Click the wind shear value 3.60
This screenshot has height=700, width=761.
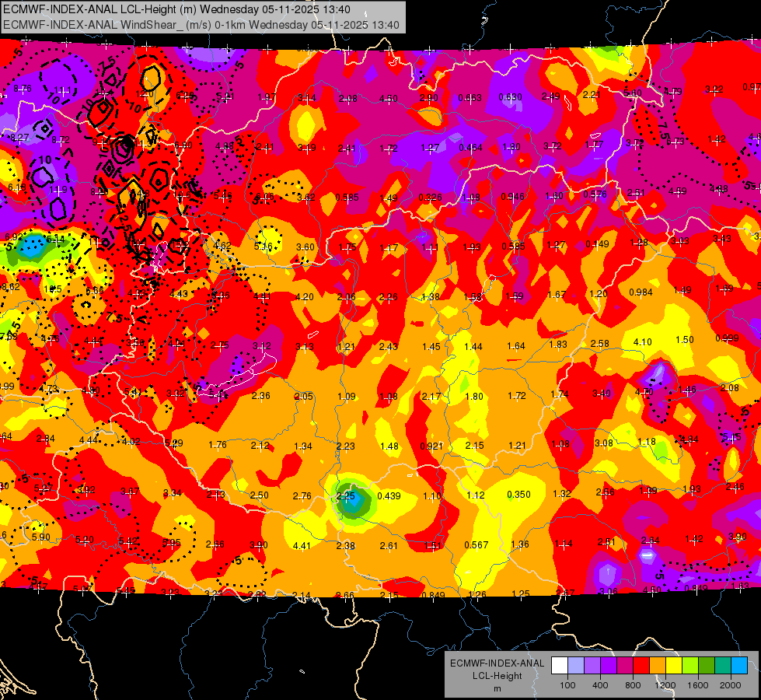[305, 247]
